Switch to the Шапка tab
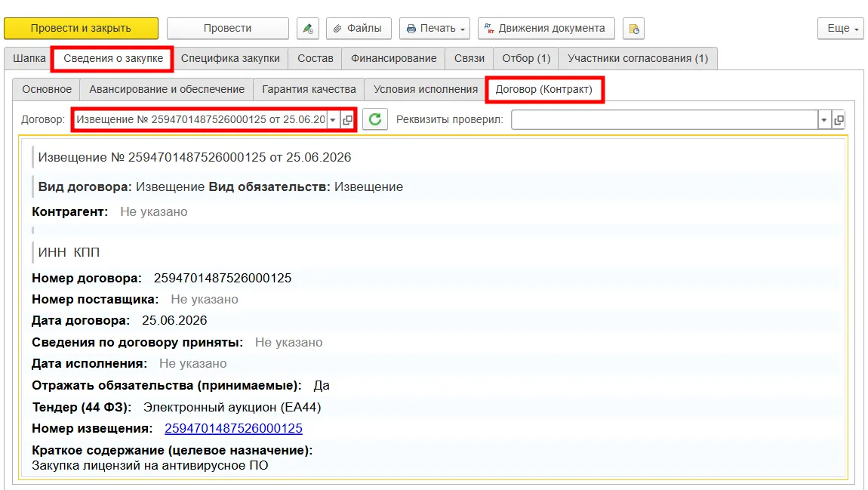 point(29,58)
